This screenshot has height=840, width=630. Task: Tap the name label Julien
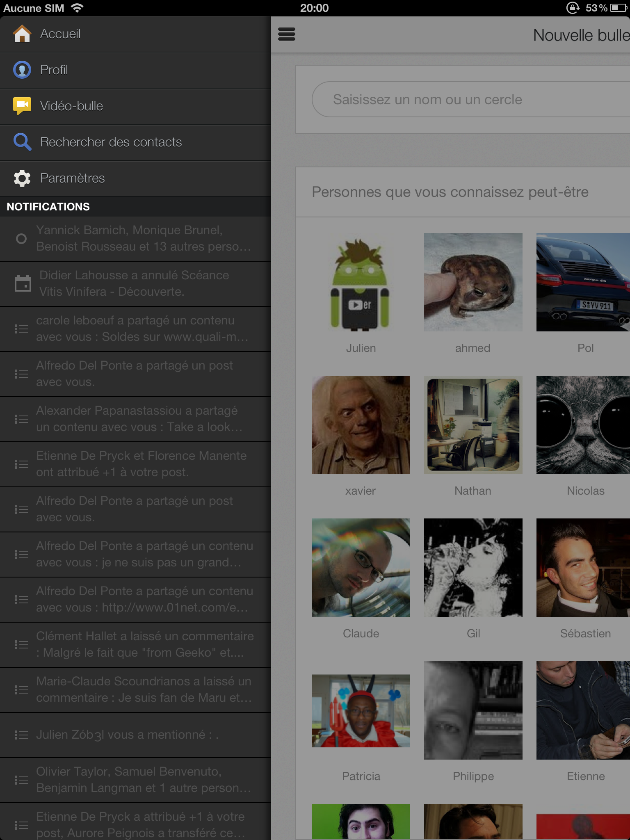tap(361, 348)
